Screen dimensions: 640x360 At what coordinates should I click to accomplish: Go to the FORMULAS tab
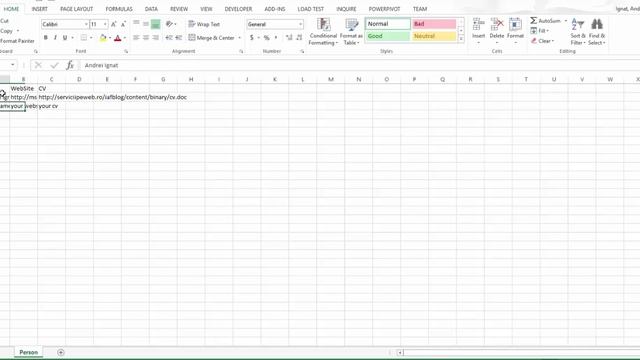tap(119, 9)
